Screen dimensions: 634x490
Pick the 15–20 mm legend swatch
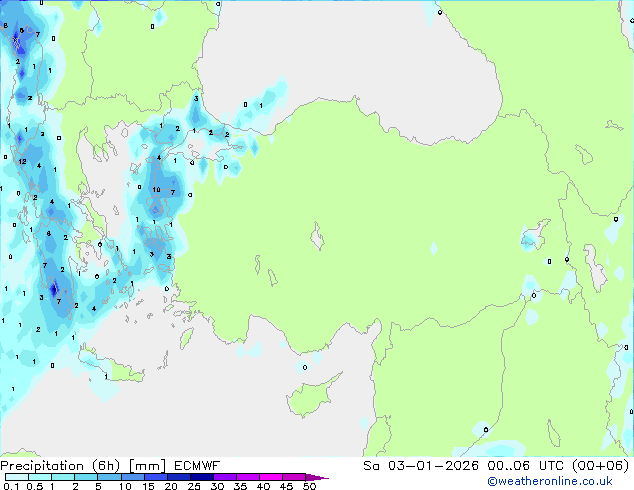[155, 477]
